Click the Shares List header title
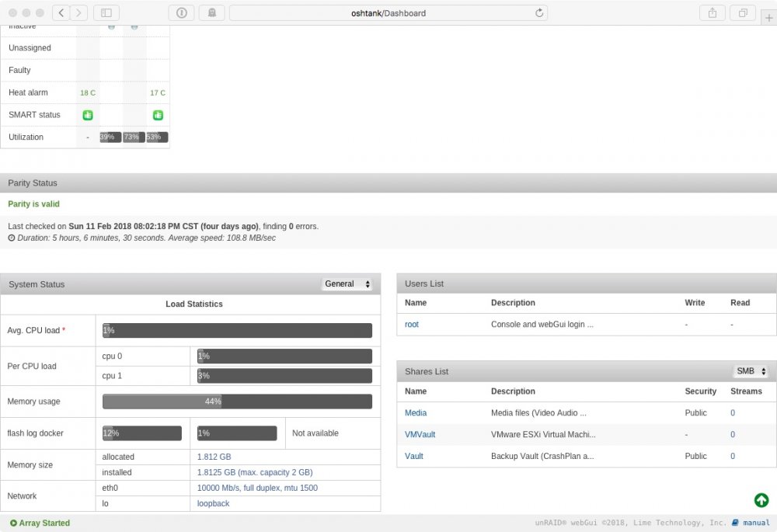Viewport: 777px width, 532px height. [427, 371]
